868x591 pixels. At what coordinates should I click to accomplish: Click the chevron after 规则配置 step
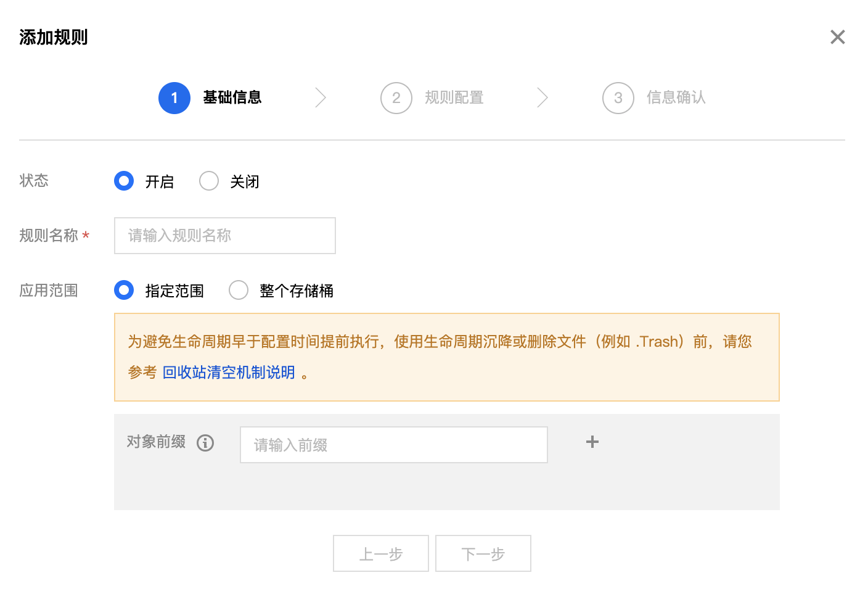(x=542, y=97)
